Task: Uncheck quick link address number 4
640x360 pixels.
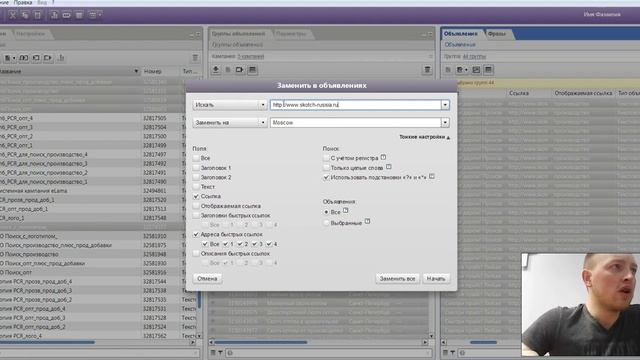Action: 269,244
